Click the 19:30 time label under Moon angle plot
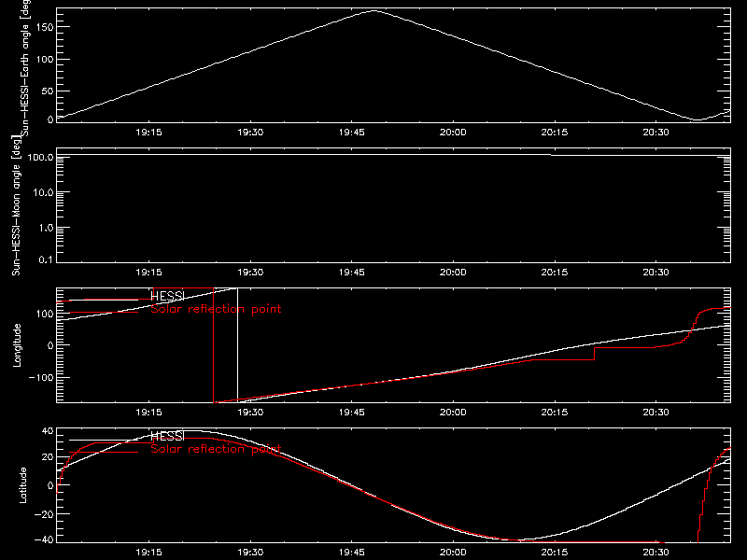 250,273
